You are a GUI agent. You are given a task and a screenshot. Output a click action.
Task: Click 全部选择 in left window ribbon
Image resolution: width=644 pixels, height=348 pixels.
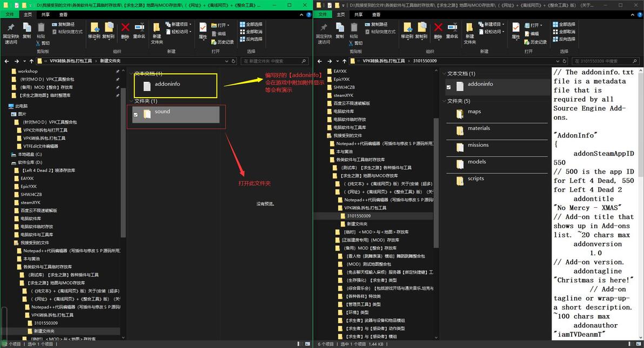pyautogui.click(x=251, y=24)
